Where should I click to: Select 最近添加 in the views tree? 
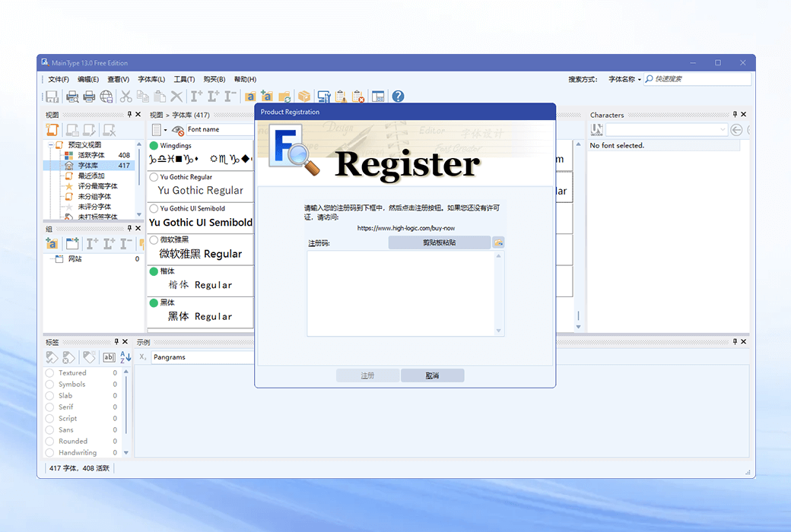[91, 176]
